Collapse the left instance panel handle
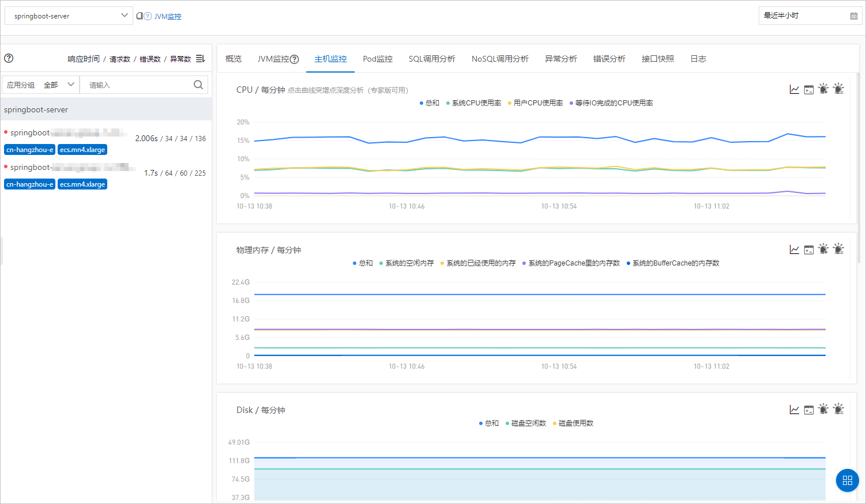 click(2, 251)
